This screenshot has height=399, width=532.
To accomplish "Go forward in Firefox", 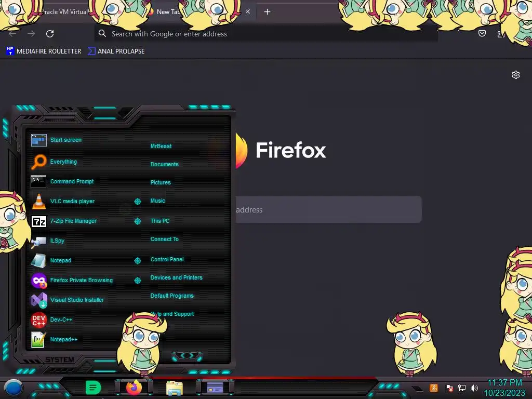I will tap(31, 34).
